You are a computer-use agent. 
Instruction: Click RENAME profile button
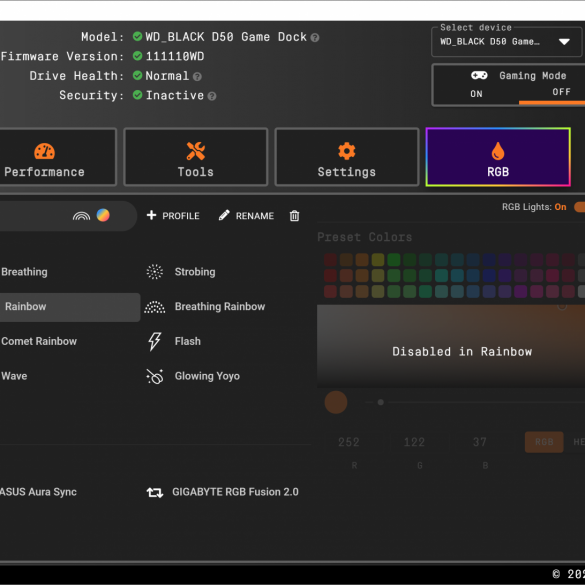pos(246,216)
